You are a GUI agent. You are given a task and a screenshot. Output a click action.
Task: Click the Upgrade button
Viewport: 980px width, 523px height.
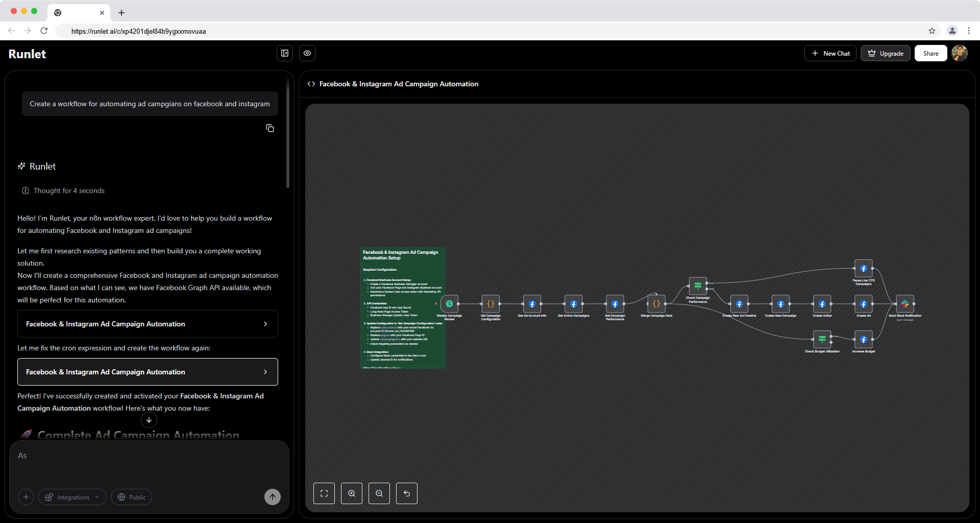click(x=886, y=53)
